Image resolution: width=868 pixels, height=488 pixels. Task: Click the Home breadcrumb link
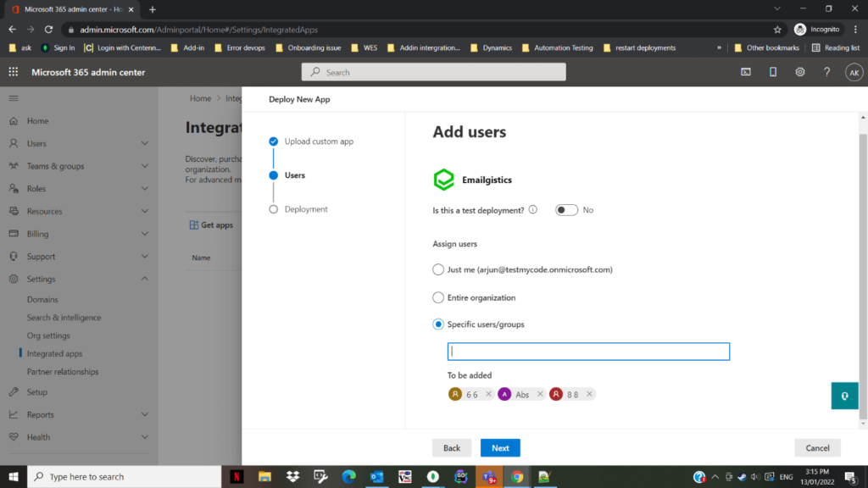200,98
